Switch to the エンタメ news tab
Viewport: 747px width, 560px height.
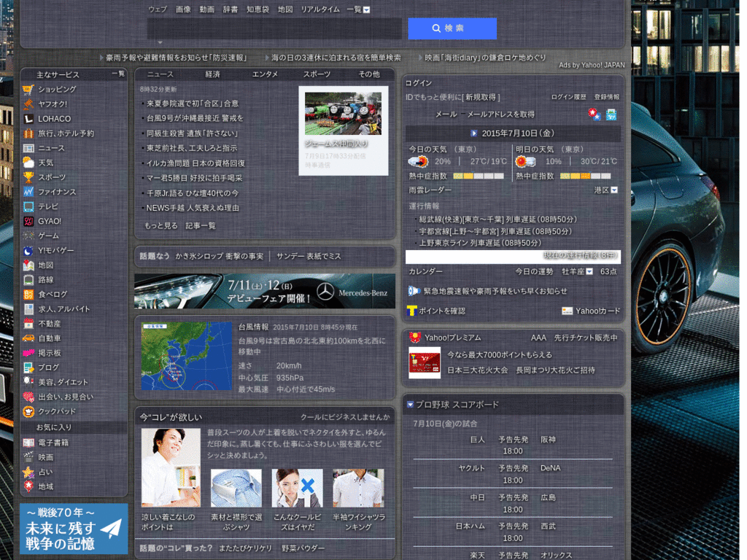click(265, 74)
